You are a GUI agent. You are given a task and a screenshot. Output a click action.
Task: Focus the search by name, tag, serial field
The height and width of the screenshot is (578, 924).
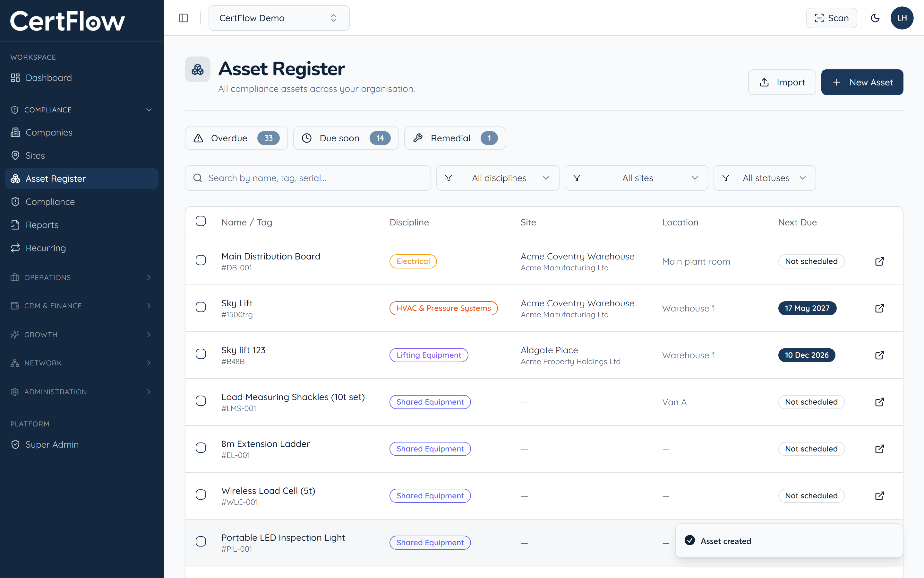[308, 178]
